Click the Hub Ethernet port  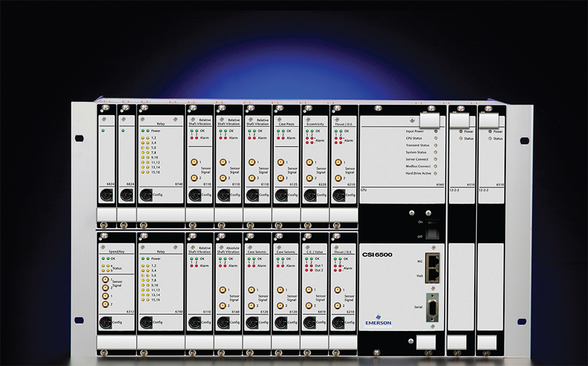pyautogui.click(x=432, y=276)
